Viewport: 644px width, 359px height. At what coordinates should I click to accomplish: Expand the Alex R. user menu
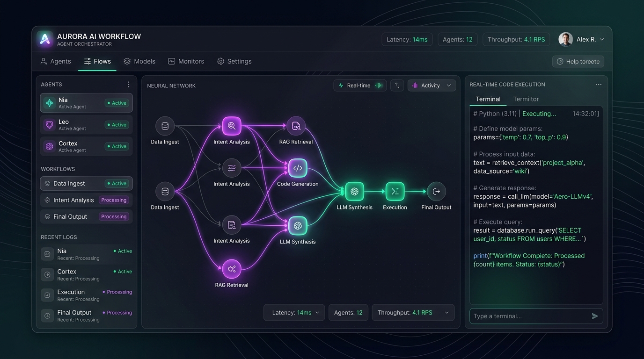pyautogui.click(x=582, y=39)
